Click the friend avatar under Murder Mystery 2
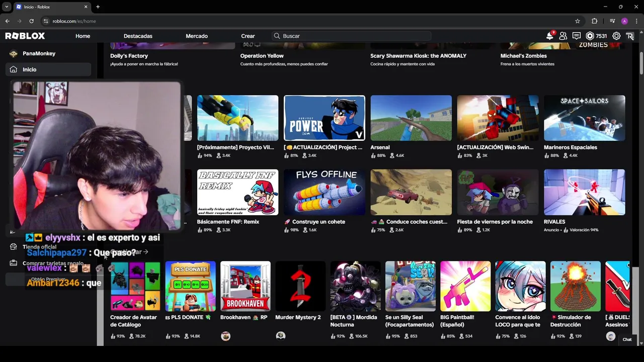 pos(281,336)
